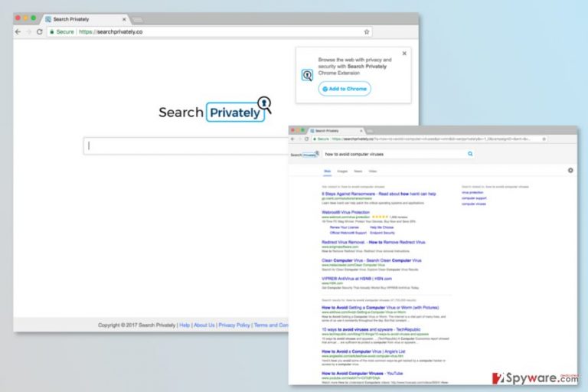Image resolution: width=588 pixels, height=392 pixels.
Task: Close the tab in the results window
Action: pyautogui.click(x=361, y=131)
